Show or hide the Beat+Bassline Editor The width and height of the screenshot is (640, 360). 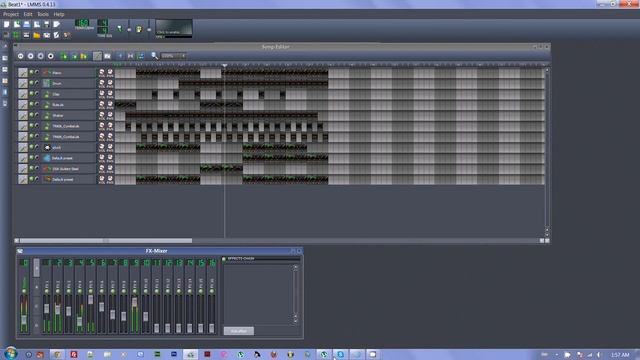tap(17, 35)
